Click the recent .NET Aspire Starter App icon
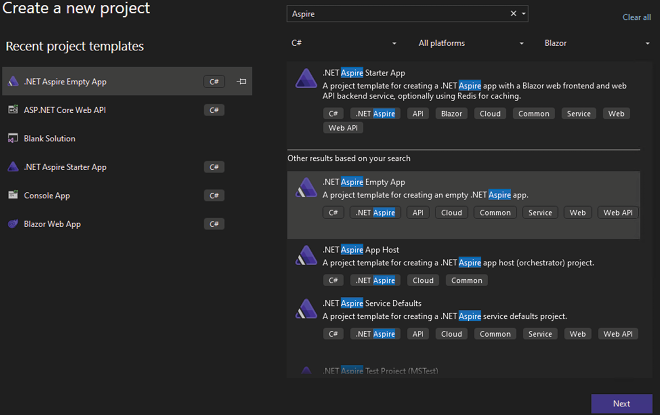660x415 pixels. click(x=13, y=167)
